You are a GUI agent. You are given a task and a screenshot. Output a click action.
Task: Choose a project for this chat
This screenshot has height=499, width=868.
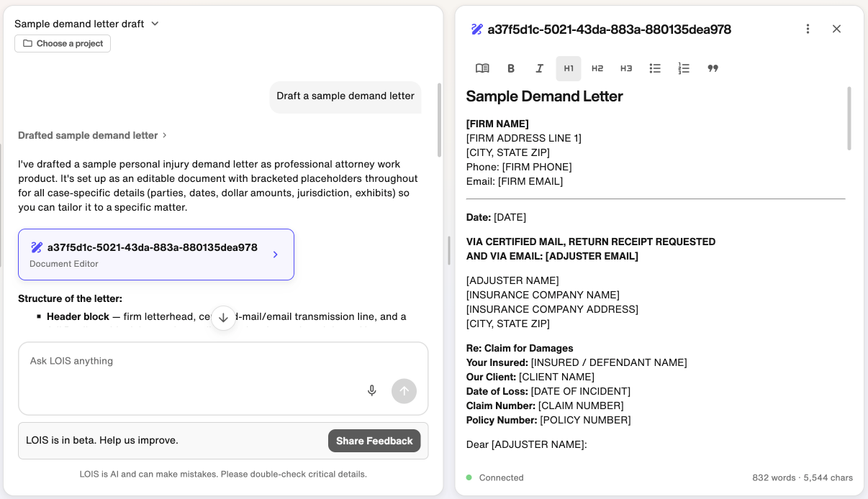pyautogui.click(x=63, y=43)
